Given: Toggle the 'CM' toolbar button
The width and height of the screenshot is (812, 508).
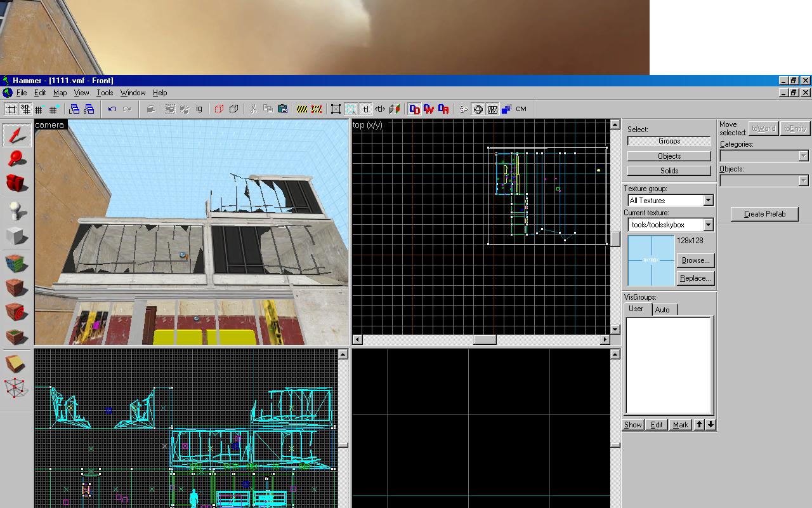Looking at the screenshot, I should [521, 109].
